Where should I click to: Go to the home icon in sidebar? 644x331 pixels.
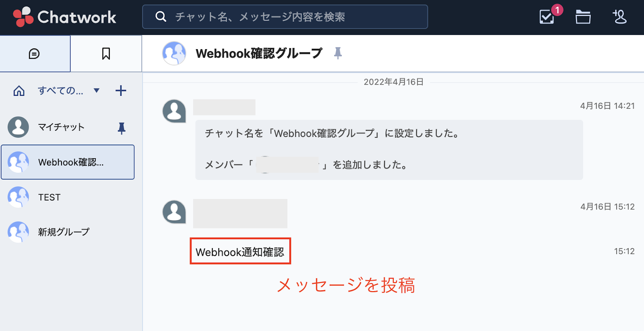coord(19,91)
